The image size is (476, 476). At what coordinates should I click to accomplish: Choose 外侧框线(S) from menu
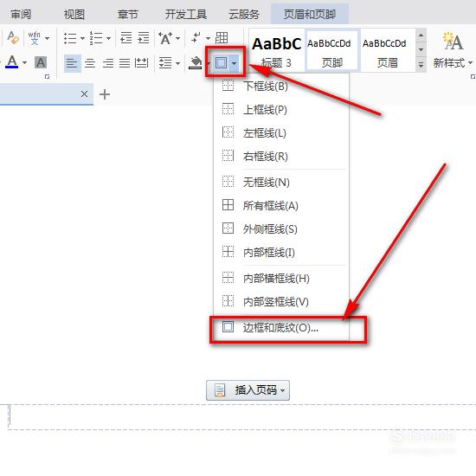click(x=281, y=228)
